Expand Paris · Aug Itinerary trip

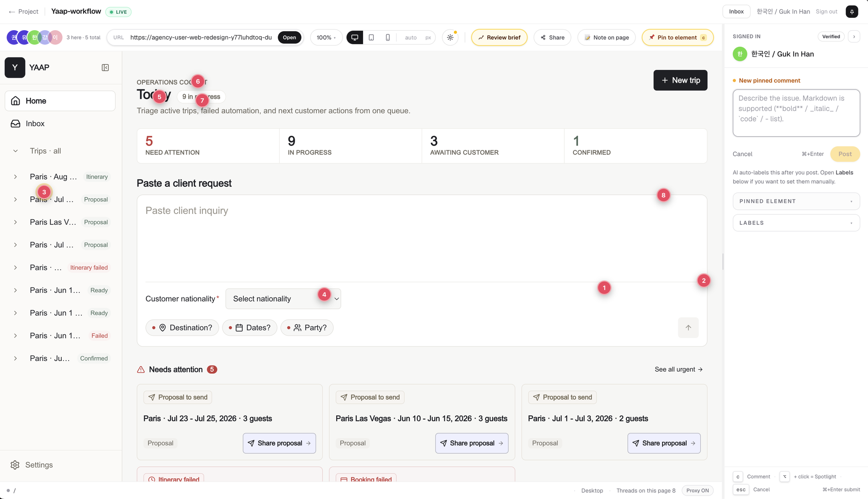tap(16, 177)
